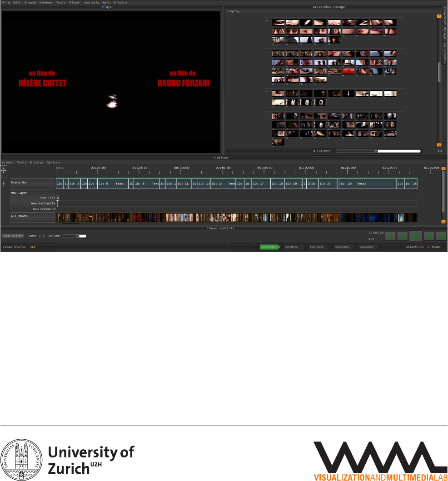
Task: Open the Help menu
Action: (106, 2)
